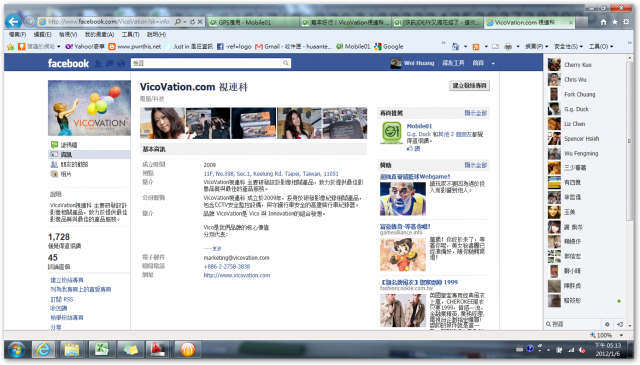This screenshot has width=640, height=365.
Task: Open the Tools(T) menu
Action: (x=130, y=34)
